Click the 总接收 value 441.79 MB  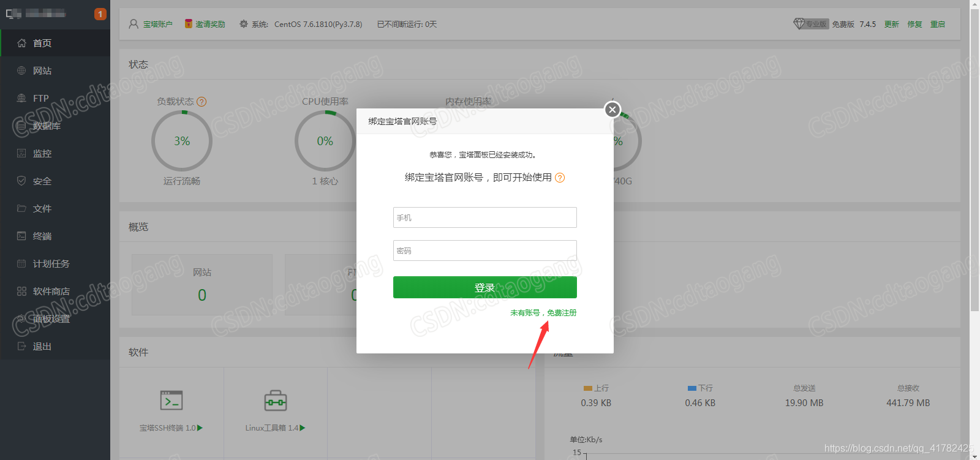pyautogui.click(x=908, y=403)
